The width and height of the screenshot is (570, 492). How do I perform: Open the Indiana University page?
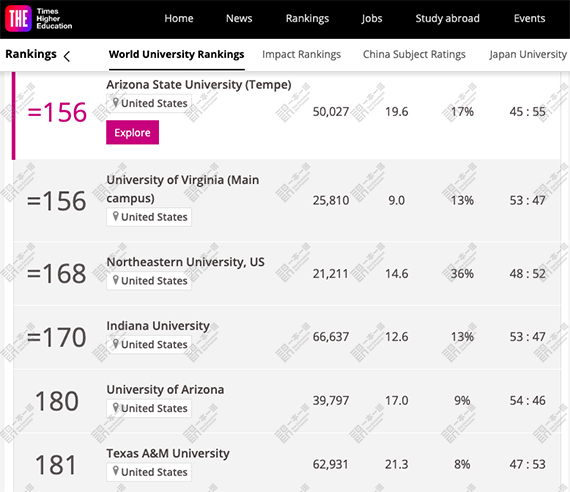click(158, 326)
